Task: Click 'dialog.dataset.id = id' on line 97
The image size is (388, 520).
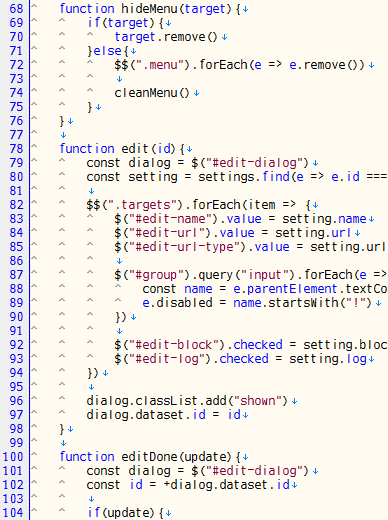Action: pyautogui.click(x=163, y=415)
